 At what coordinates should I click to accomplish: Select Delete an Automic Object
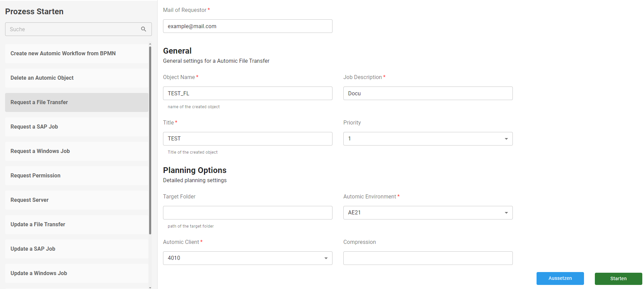pos(77,78)
